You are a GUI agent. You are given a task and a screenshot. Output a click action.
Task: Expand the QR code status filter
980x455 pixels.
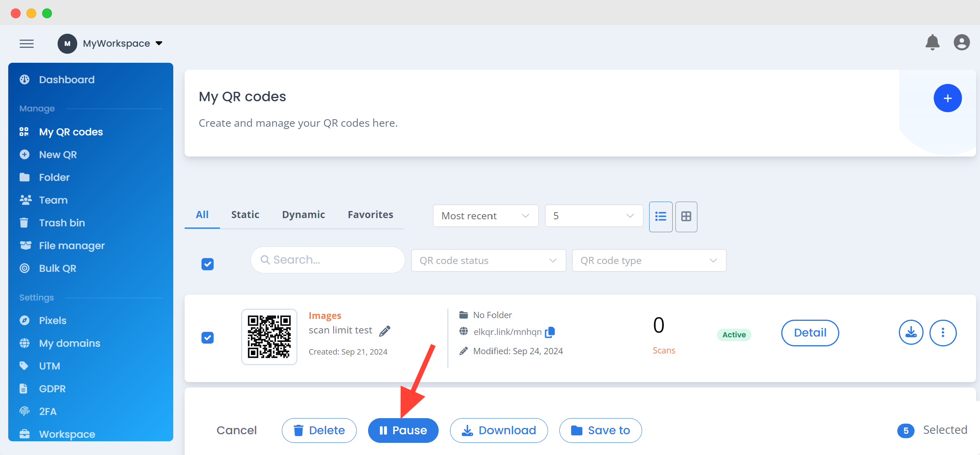488,260
